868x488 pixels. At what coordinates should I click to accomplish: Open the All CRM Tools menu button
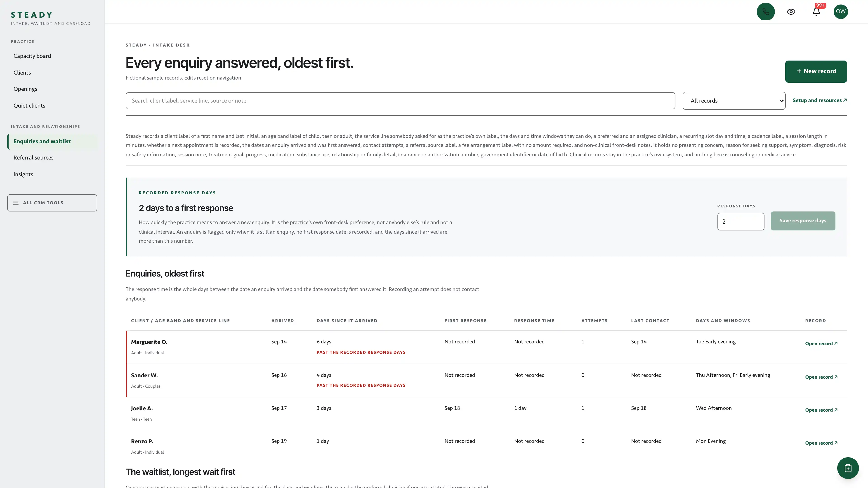(52, 203)
